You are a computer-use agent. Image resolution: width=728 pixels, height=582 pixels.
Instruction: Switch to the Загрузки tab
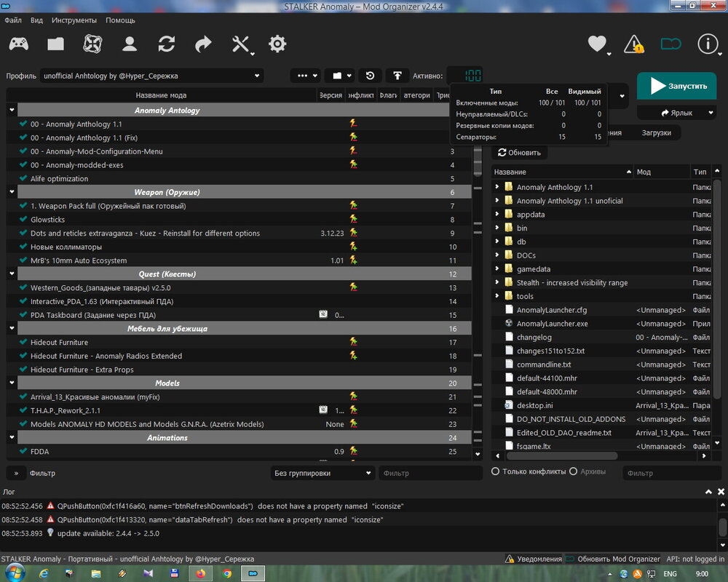click(x=657, y=133)
